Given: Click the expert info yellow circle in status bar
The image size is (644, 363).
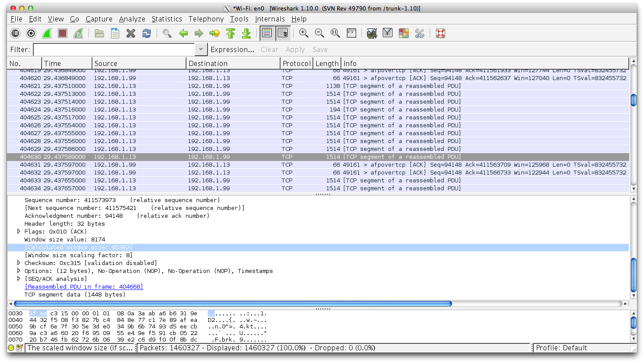Looking at the screenshot, I should click(11, 348).
